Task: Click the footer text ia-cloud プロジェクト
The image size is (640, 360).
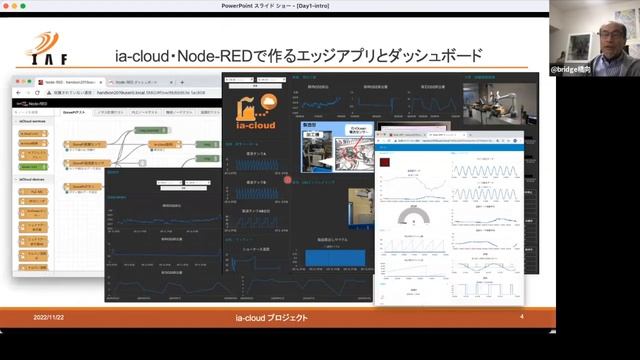Action: tap(271, 318)
